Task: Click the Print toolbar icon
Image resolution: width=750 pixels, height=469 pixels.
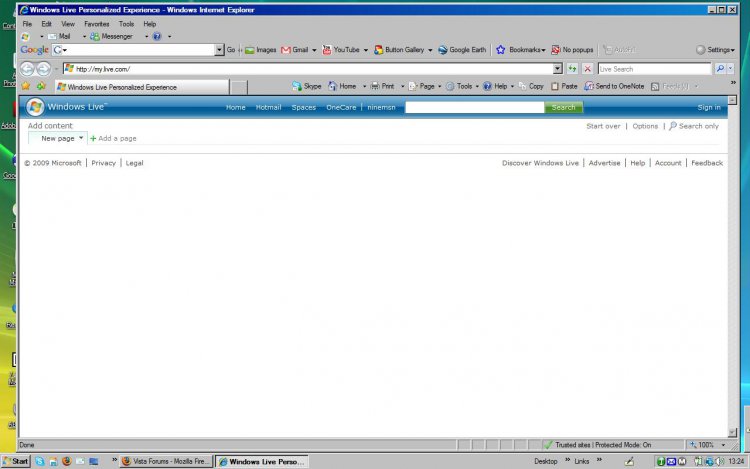Action: [383, 86]
